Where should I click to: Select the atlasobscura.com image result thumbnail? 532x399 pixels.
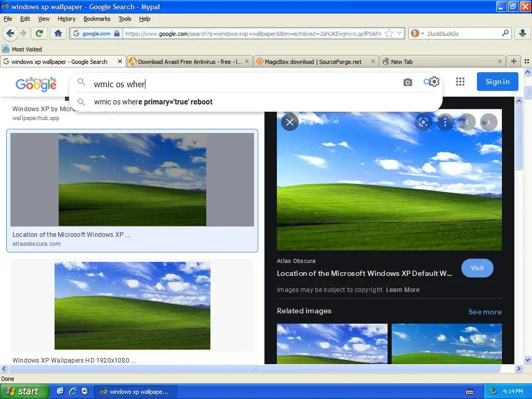click(132, 179)
